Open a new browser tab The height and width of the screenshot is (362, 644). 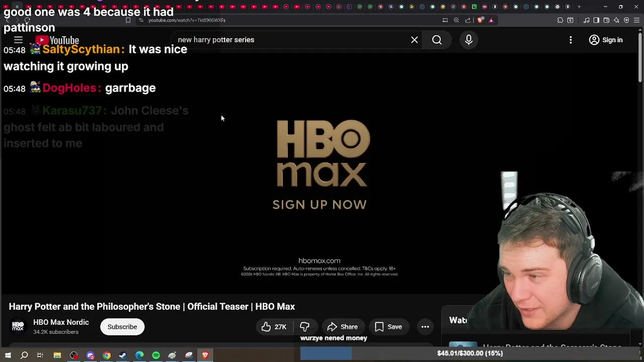pyautogui.click(x=579, y=7)
